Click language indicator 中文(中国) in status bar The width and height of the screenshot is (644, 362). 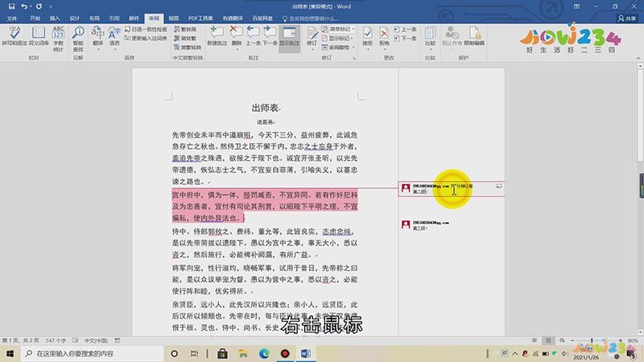[x=96, y=340]
